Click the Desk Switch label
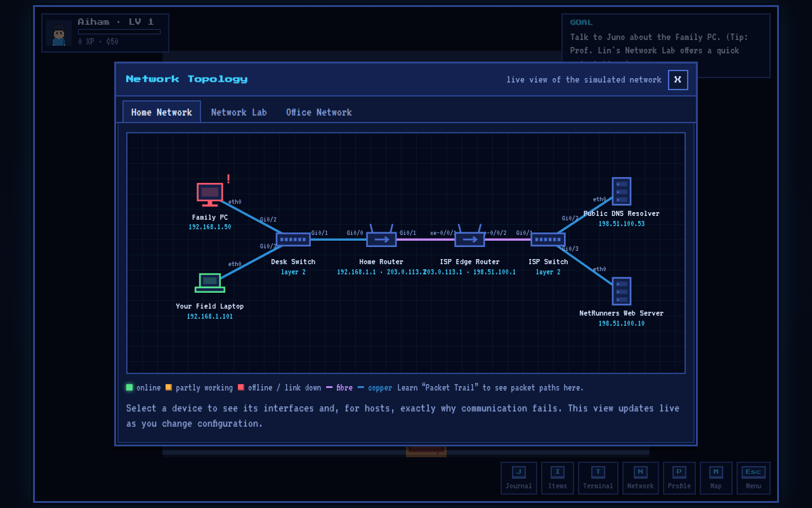Viewport: 812px width, 508px height. pos(293,262)
